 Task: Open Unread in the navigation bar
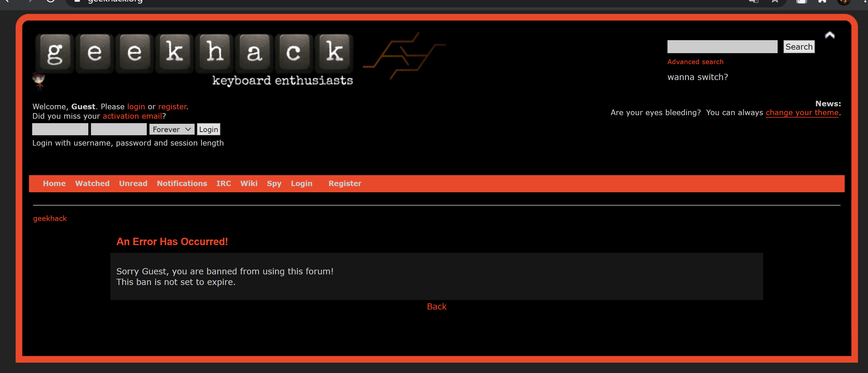point(133,183)
